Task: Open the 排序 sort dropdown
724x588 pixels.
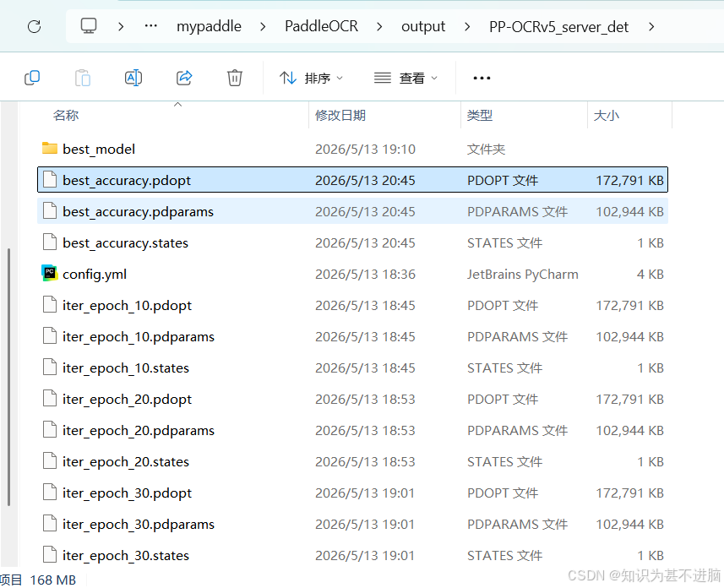Action: click(311, 78)
